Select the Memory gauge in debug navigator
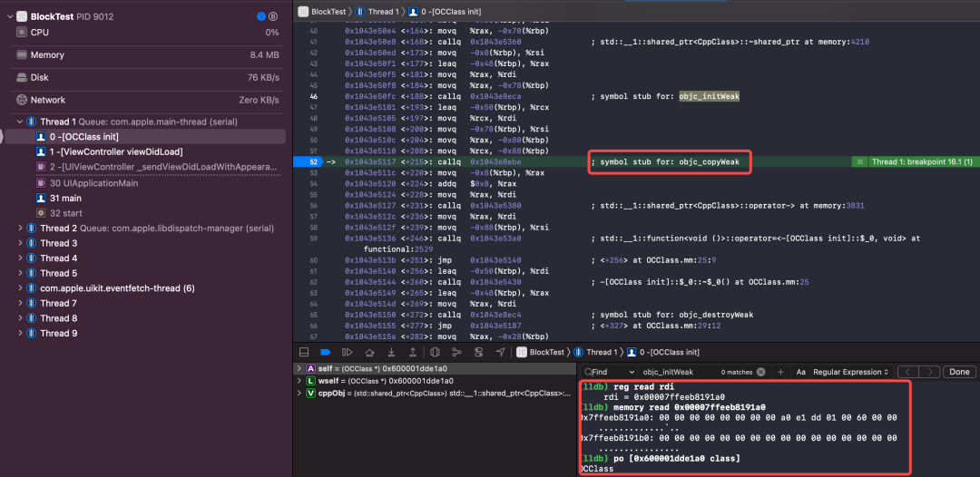The width and height of the screenshot is (980, 477). [x=47, y=55]
